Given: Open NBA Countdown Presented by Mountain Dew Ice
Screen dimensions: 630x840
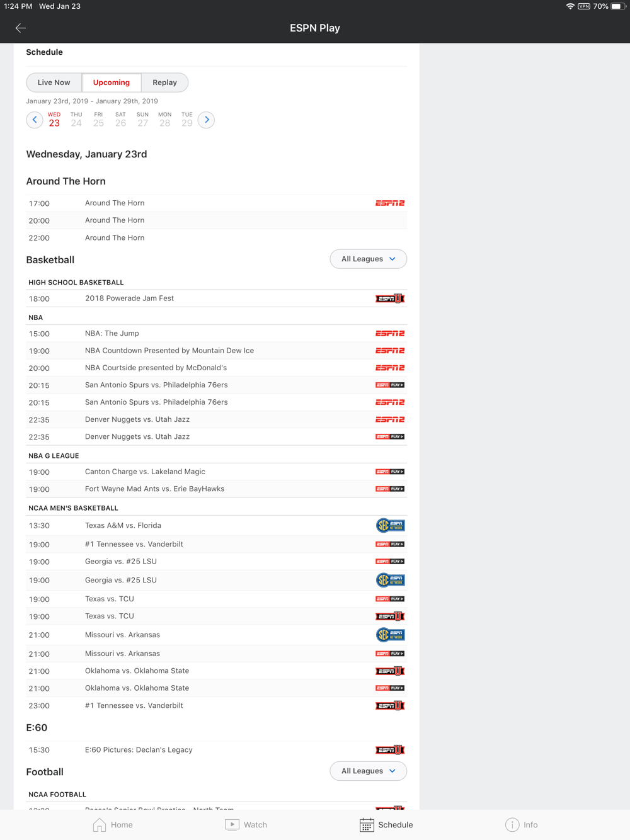Looking at the screenshot, I should tap(217, 351).
